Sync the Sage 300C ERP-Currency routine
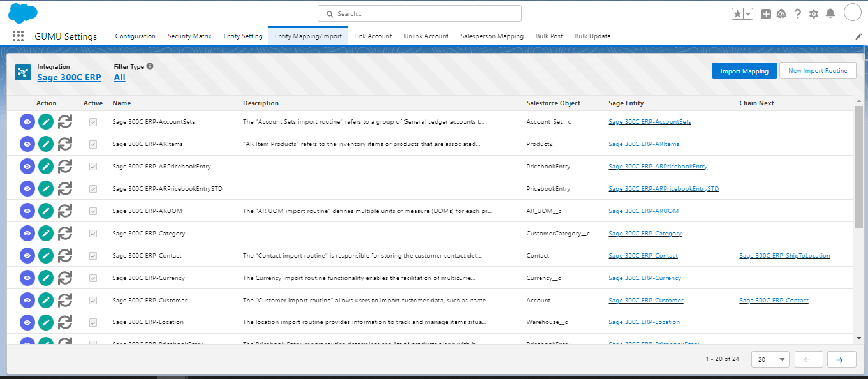This screenshot has width=868, height=379. (64, 278)
